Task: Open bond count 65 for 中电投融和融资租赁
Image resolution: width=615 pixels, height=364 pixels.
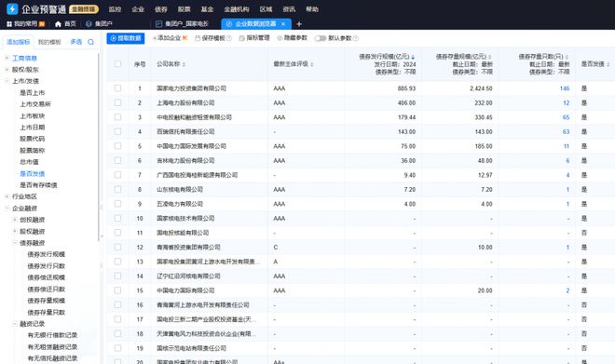Action: (566, 117)
